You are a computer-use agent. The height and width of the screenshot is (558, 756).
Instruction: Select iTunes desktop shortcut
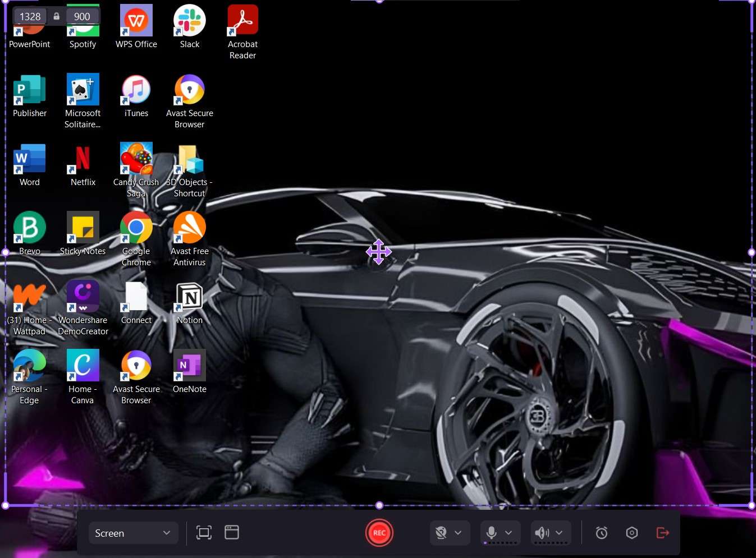click(x=136, y=96)
